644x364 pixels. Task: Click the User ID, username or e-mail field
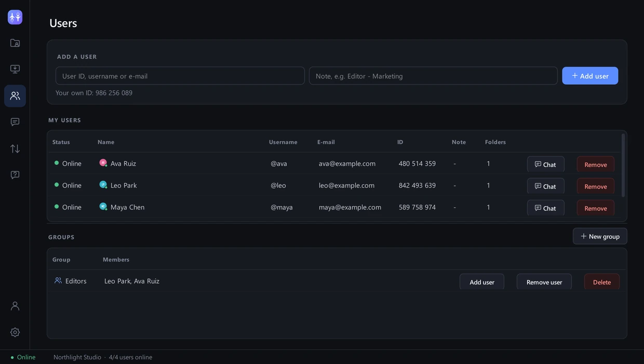tap(180, 76)
